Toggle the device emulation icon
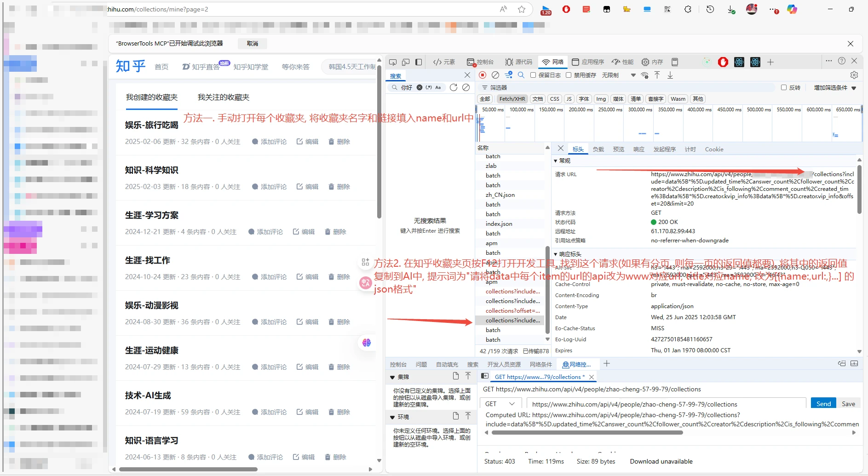The height and width of the screenshot is (476, 868). pyautogui.click(x=406, y=62)
